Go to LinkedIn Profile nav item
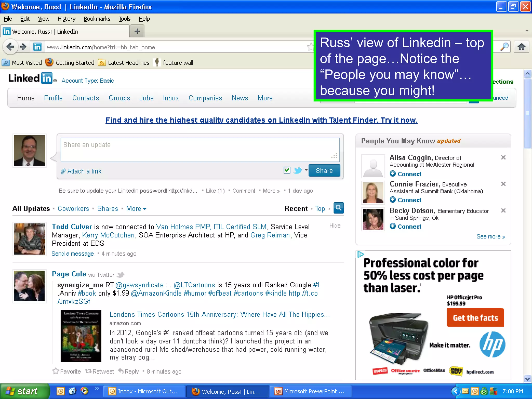The width and height of the screenshot is (532, 399). point(53,98)
